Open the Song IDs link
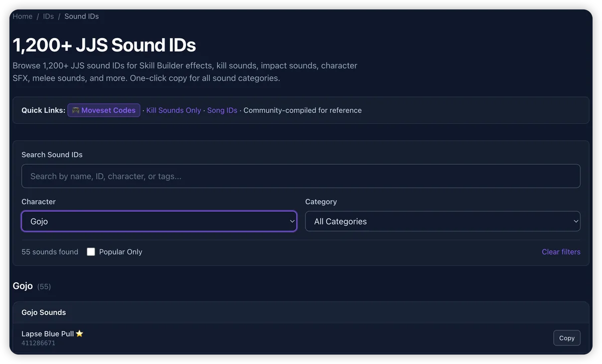602x364 pixels. pos(222,110)
